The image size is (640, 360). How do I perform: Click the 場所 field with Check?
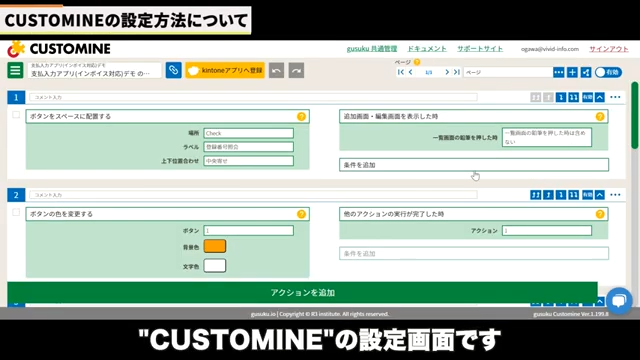pos(248,133)
